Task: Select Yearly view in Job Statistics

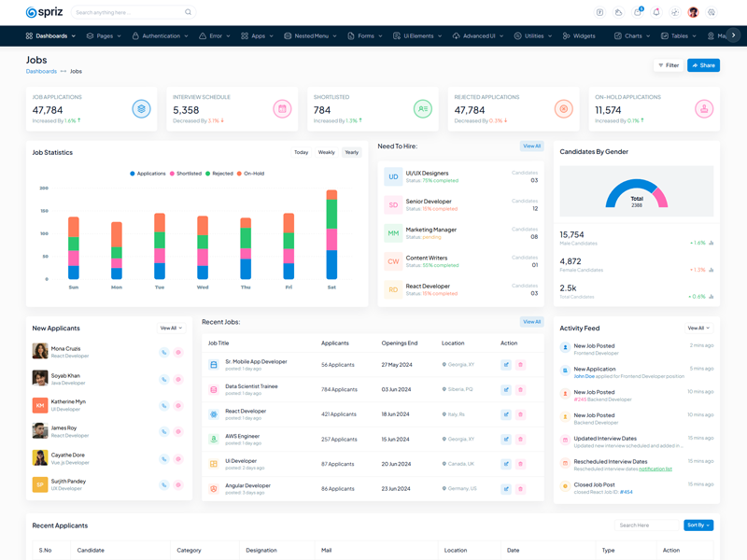Action: point(351,152)
